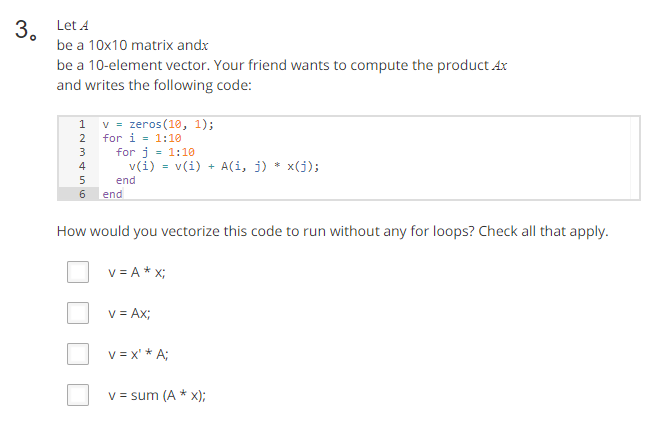Place cursor on the for i = 1:10 line
The image size is (656, 439).
[x=142, y=138]
